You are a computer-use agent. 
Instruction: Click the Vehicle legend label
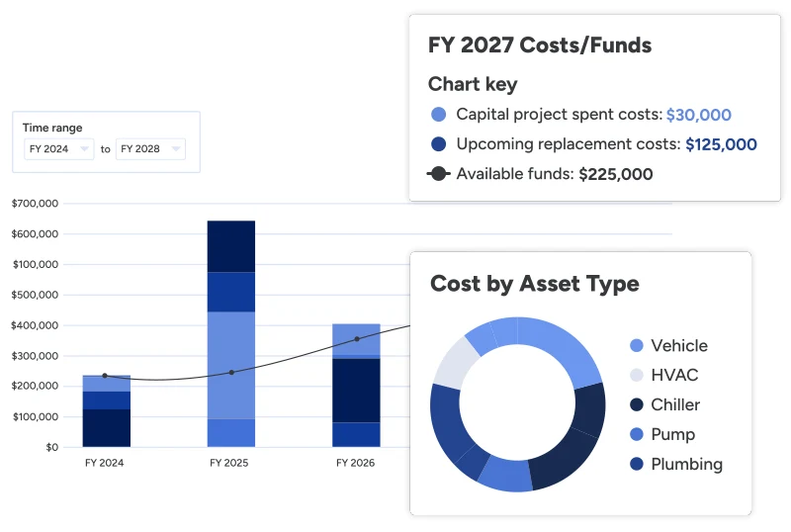pyautogui.click(x=679, y=346)
